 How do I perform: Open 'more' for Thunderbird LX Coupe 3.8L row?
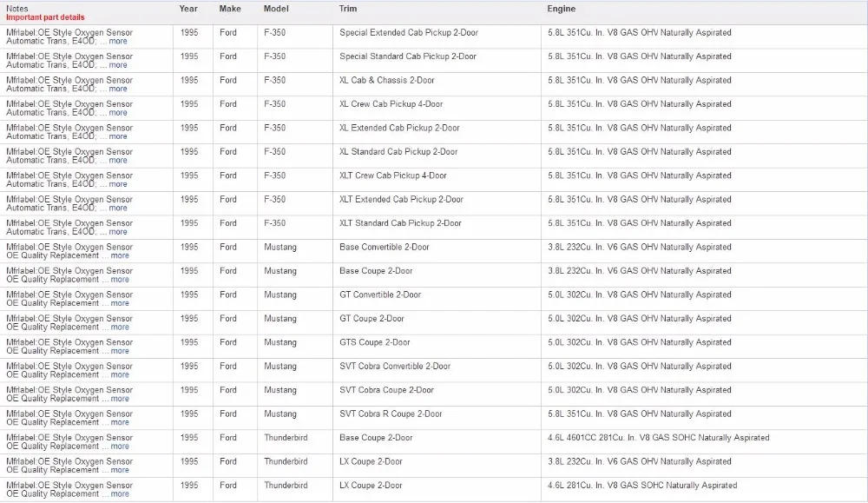(120, 470)
